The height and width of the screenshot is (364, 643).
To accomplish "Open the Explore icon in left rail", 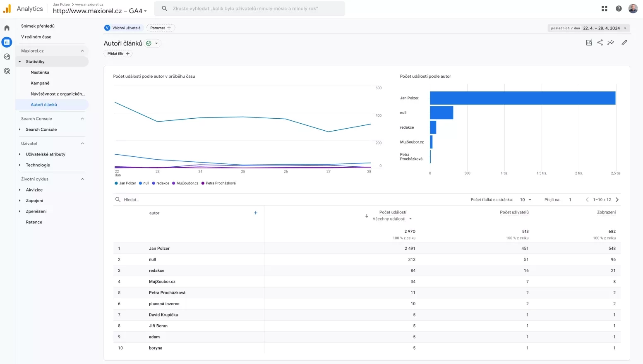I will click(7, 57).
